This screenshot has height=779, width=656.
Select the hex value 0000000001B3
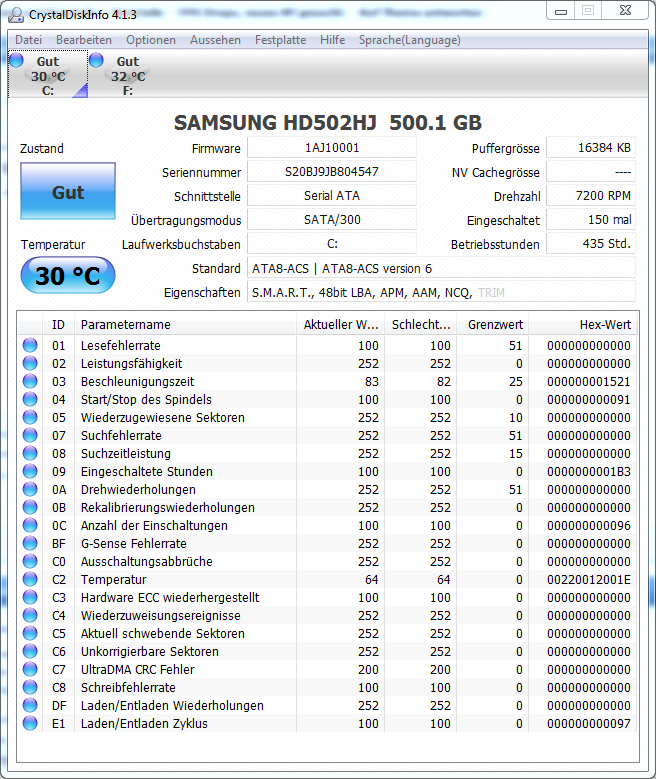click(x=588, y=471)
